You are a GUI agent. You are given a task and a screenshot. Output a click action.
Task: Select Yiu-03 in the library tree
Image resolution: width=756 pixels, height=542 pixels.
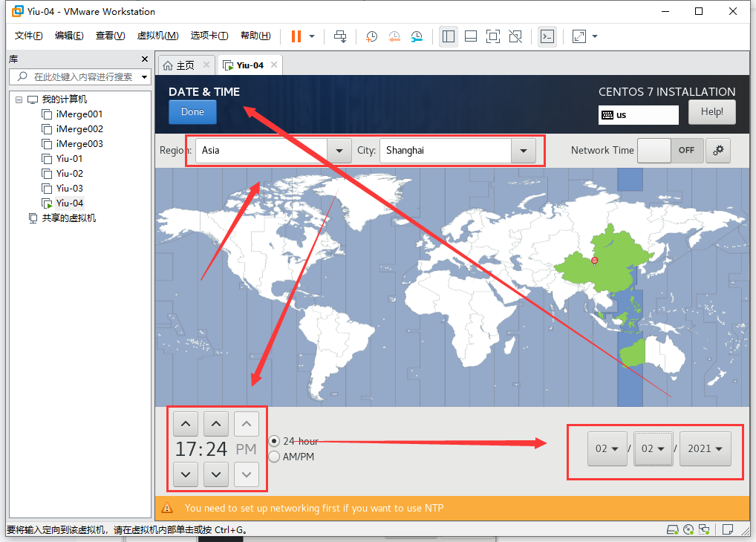pyautogui.click(x=62, y=189)
